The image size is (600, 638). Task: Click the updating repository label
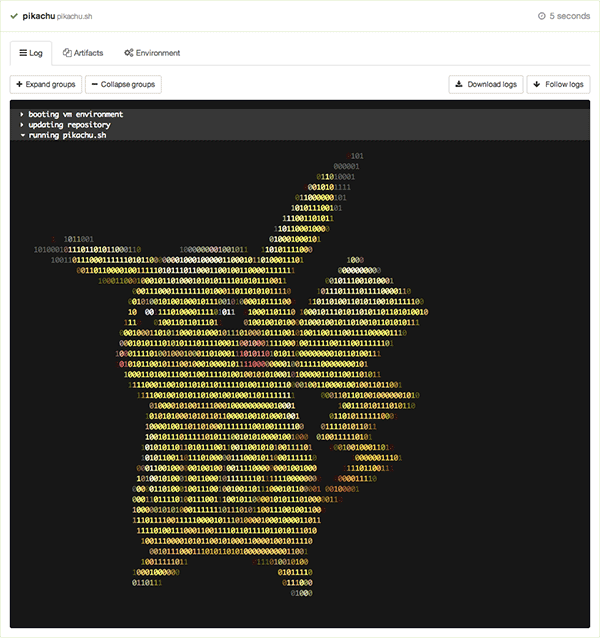coord(69,125)
